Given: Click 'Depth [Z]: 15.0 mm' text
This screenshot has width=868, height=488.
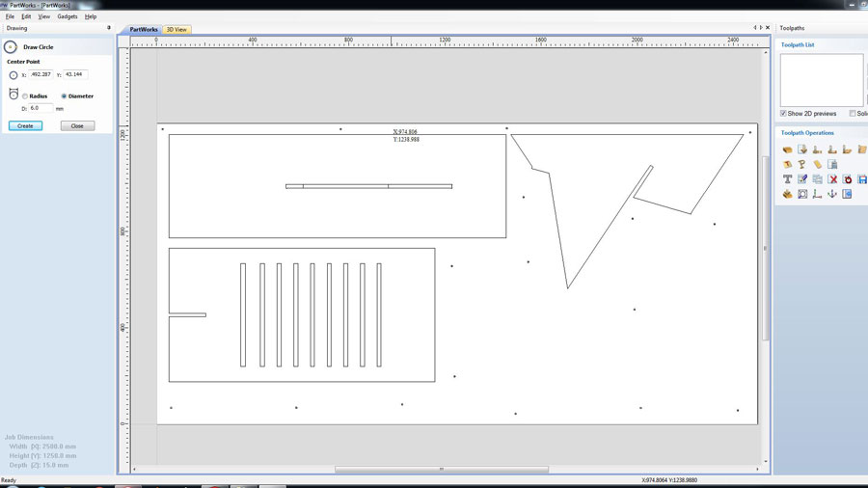Looking at the screenshot, I should (39, 465).
